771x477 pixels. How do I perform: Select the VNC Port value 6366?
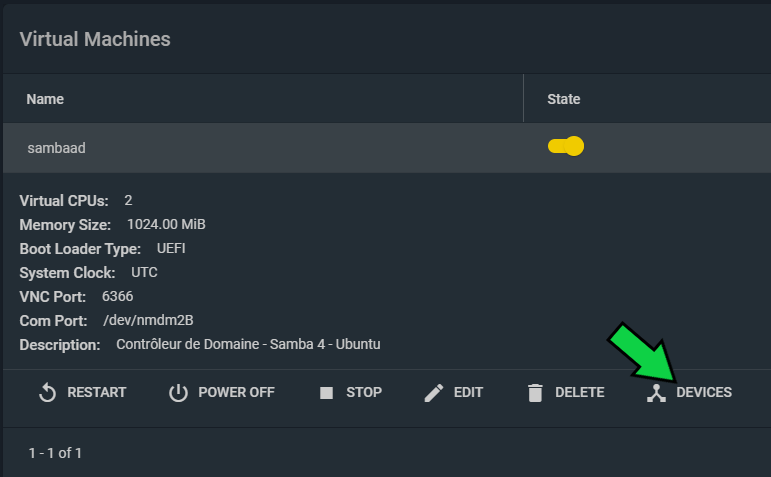click(118, 297)
